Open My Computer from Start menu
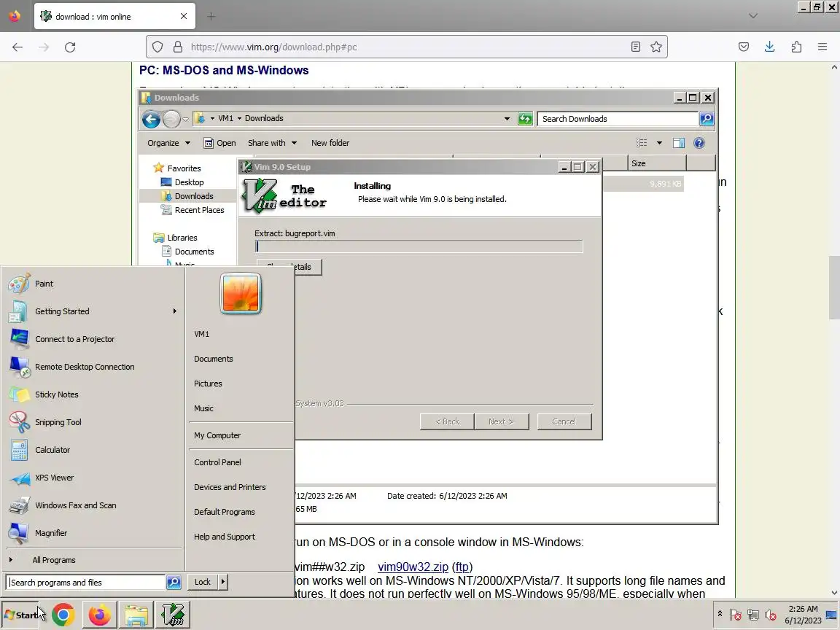Screen dimensions: 840x630 click(x=217, y=435)
